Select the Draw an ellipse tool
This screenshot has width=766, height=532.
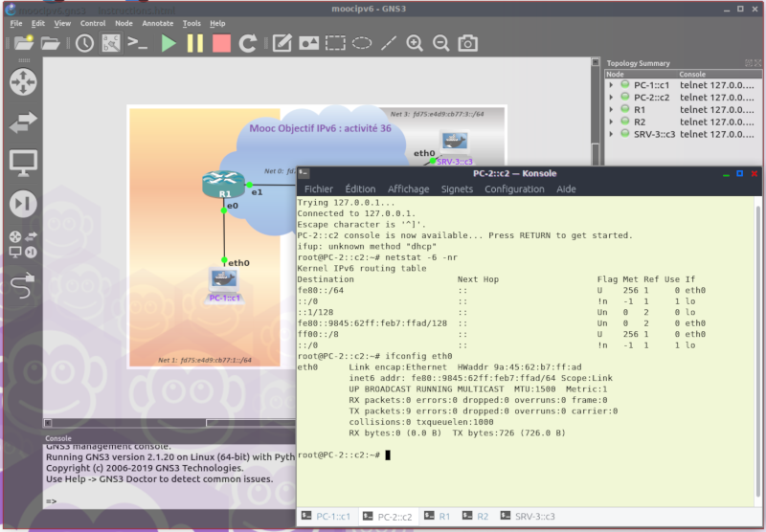[362, 43]
